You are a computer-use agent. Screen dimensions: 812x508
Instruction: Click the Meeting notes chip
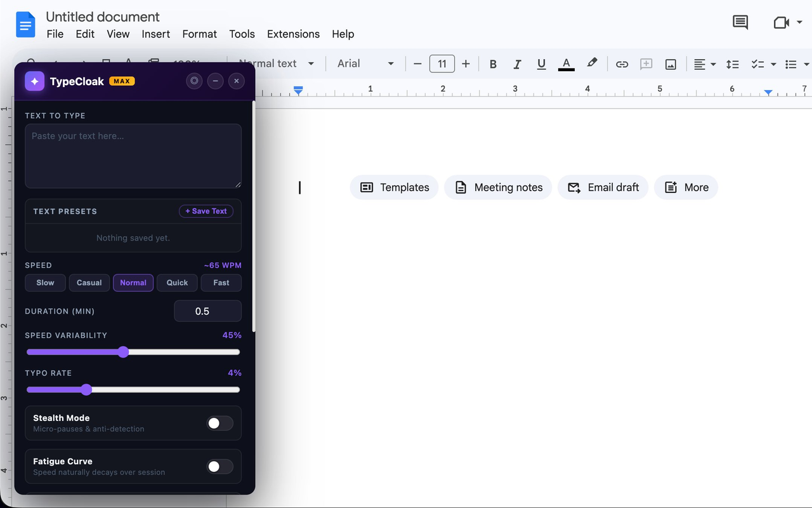(x=498, y=187)
